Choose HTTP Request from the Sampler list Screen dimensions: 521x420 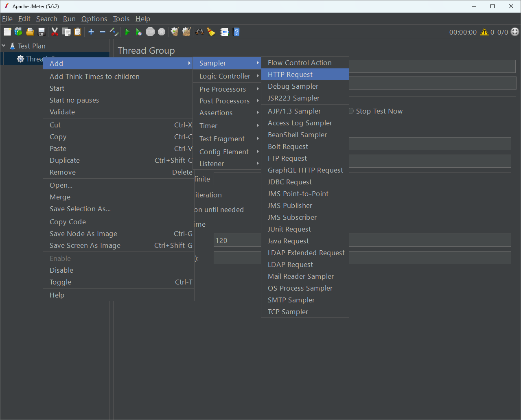290,74
